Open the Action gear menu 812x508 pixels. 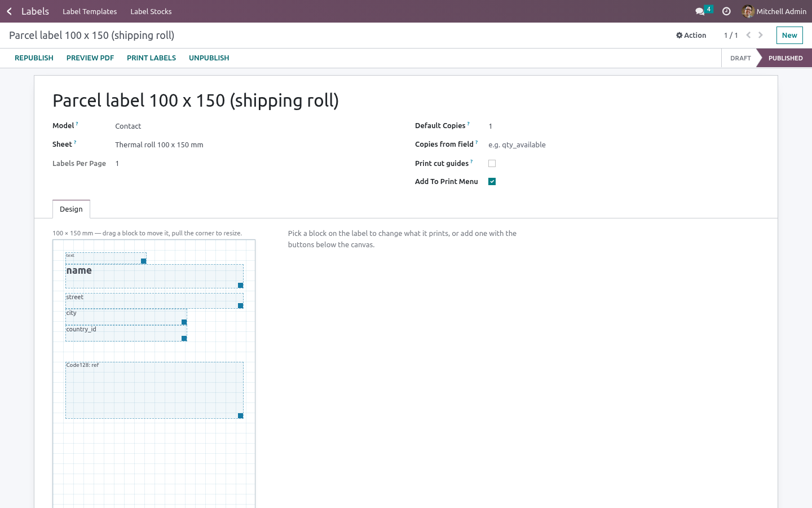click(691, 35)
